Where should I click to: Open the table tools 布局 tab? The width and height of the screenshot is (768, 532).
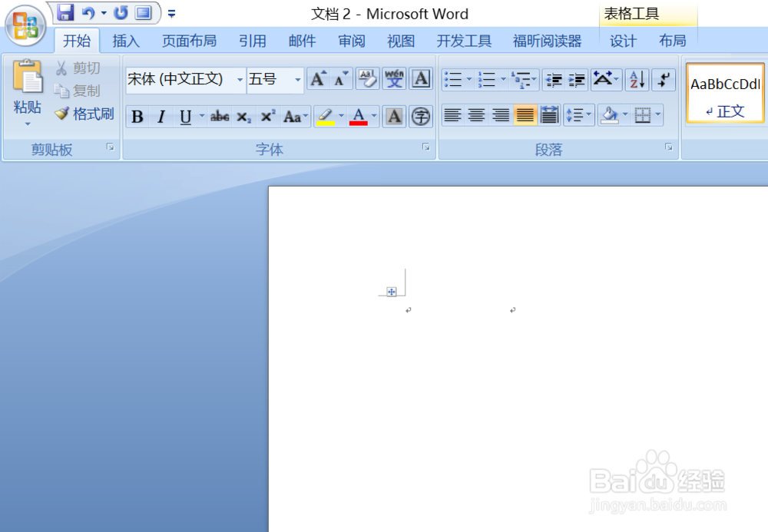[673, 41]
